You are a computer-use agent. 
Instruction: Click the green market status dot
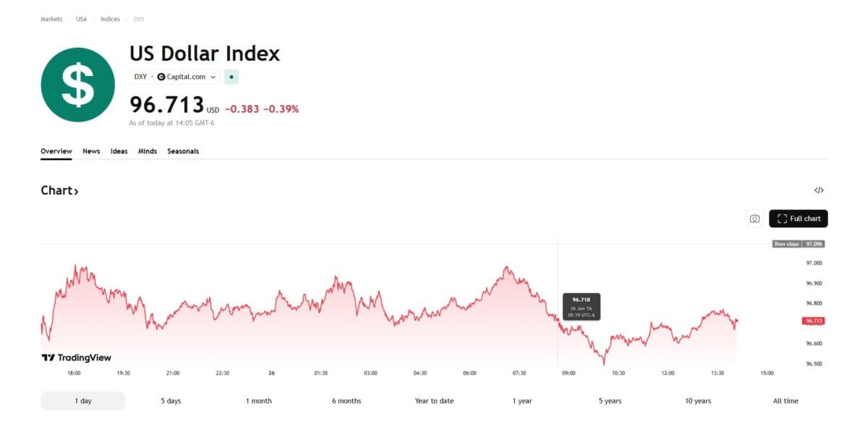coord(231,77)
